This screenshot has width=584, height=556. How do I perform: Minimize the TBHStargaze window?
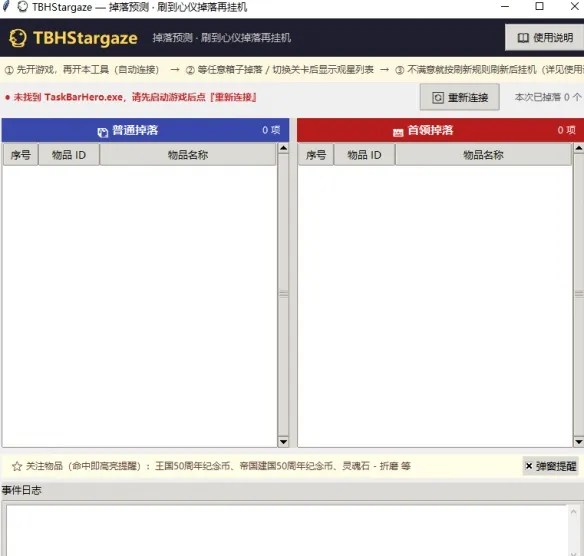[505, 6]
